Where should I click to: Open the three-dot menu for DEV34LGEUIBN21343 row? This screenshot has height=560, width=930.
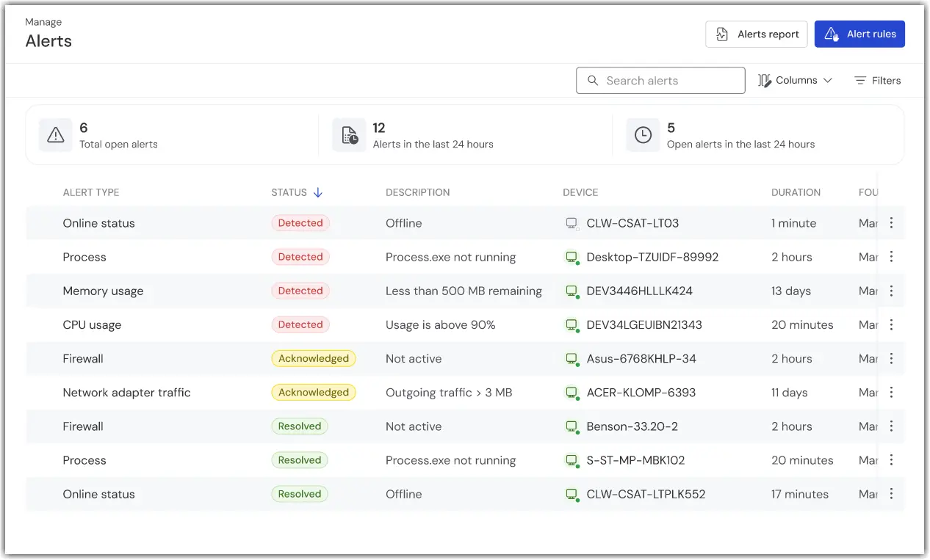pyautogui.click(x=891, y=324)
